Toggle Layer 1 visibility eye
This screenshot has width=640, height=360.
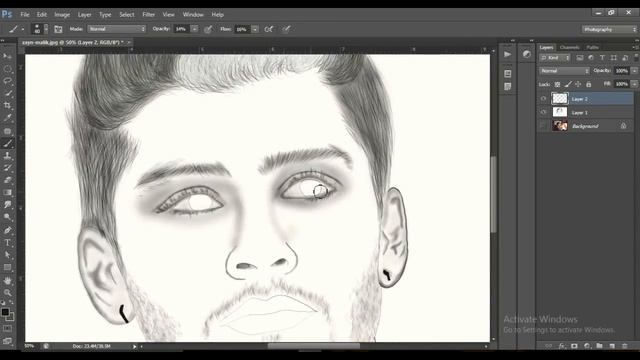point(543,112)
